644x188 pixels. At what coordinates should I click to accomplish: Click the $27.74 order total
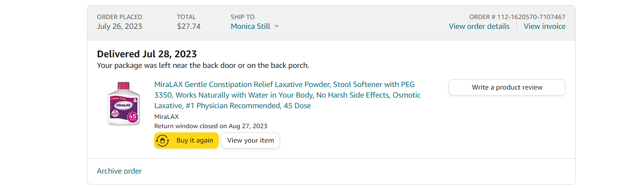pos(189,26)
